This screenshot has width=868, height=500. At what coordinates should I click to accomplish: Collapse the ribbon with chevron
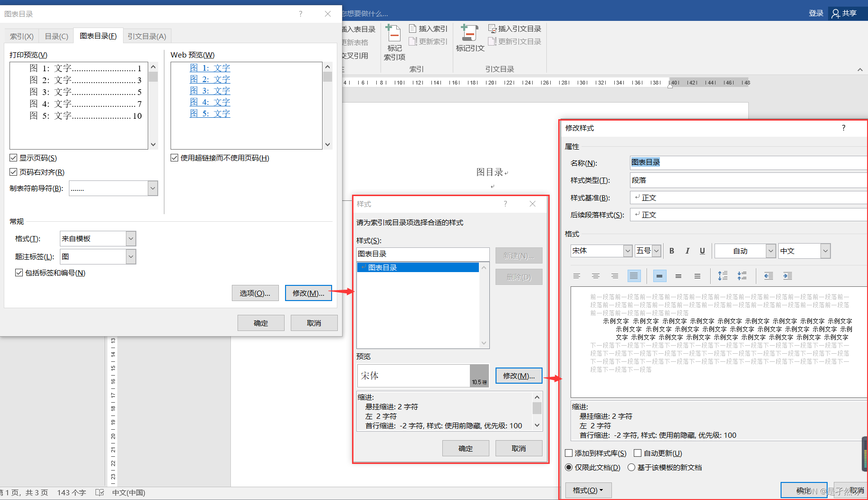tap(860, 70)
